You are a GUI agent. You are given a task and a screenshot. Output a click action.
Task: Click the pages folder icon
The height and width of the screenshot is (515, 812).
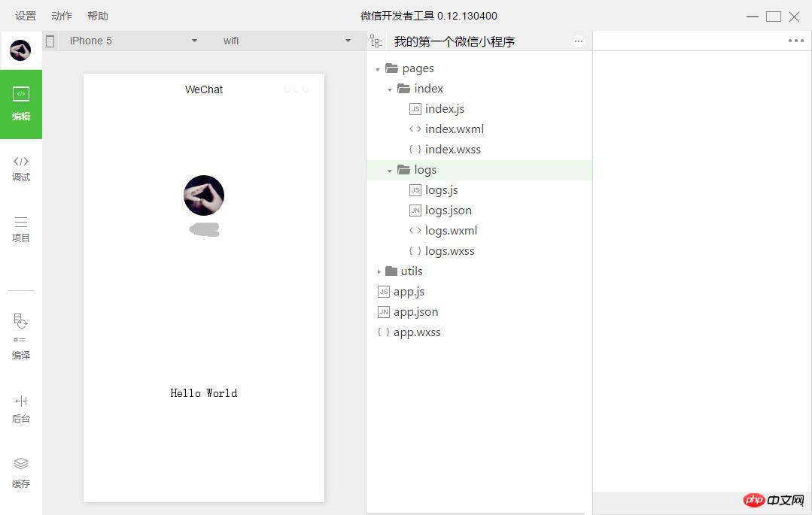coord(391,68)
